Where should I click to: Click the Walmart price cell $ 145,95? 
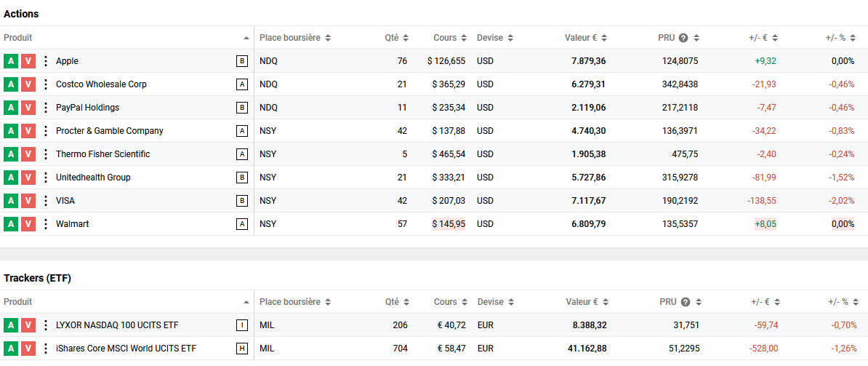449,224
